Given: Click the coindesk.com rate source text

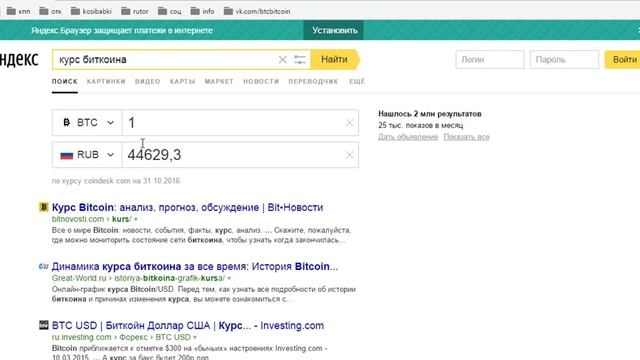Looking at the screenshot, I should click(116, 180).
